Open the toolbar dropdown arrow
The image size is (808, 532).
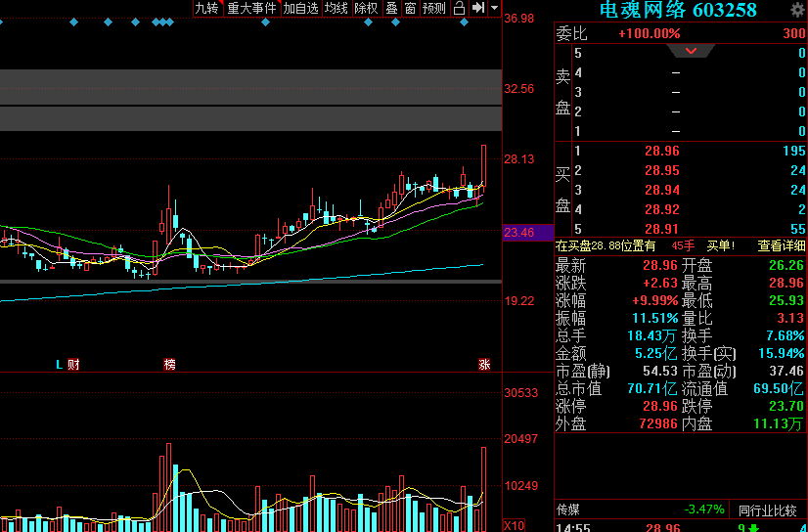[x=494, y=8]
